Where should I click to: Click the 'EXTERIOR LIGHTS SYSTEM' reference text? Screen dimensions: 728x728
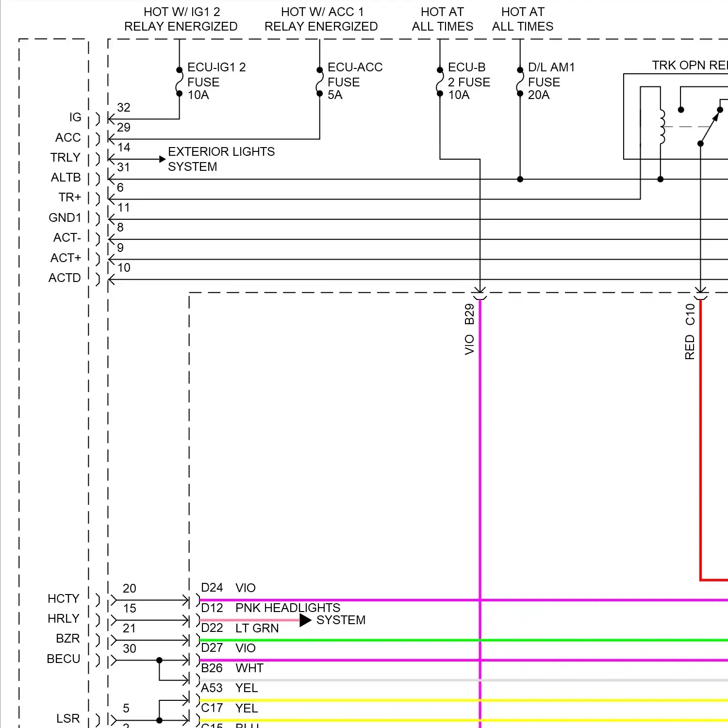pos(221,159)
